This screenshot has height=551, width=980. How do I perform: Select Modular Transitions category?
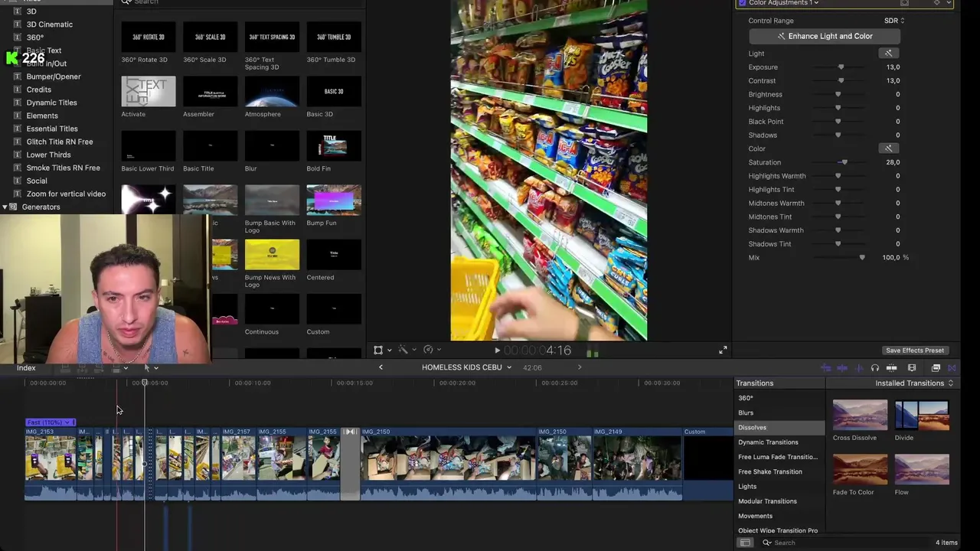(779, 501)
